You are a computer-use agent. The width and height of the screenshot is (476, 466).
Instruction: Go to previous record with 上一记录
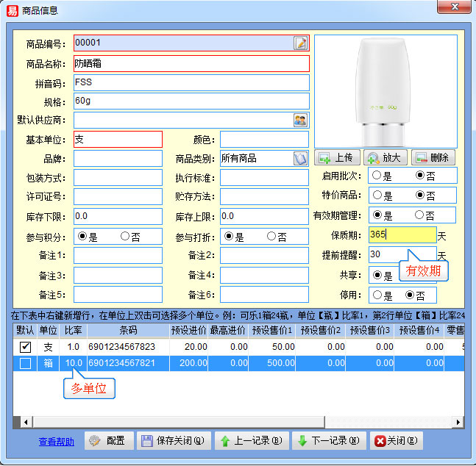click(x=251, y=441)
